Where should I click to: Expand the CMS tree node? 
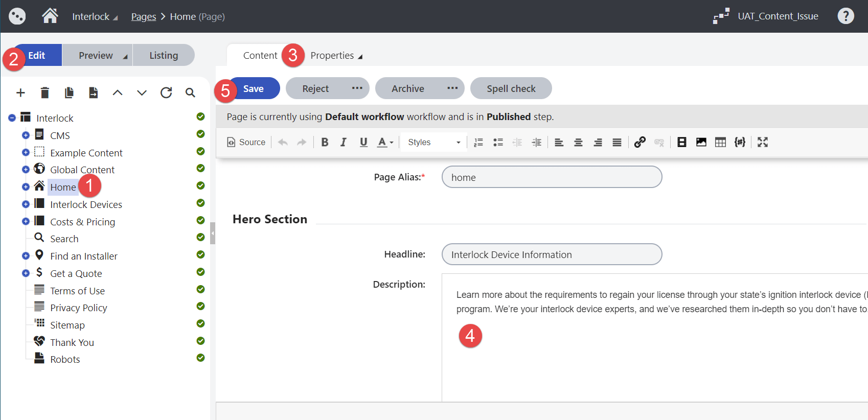pos(26,135)
